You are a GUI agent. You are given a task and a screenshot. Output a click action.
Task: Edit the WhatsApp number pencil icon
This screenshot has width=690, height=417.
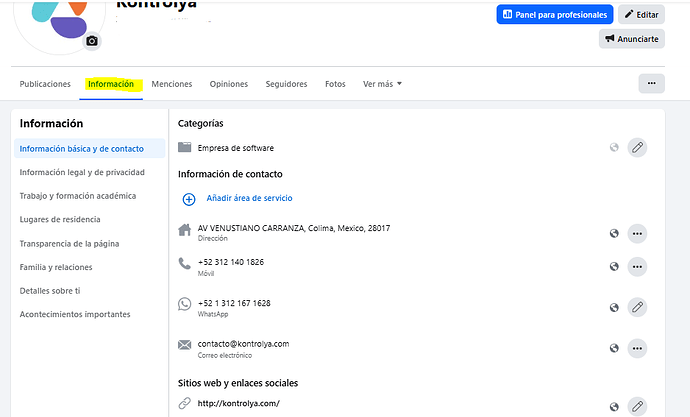point(637,307)
